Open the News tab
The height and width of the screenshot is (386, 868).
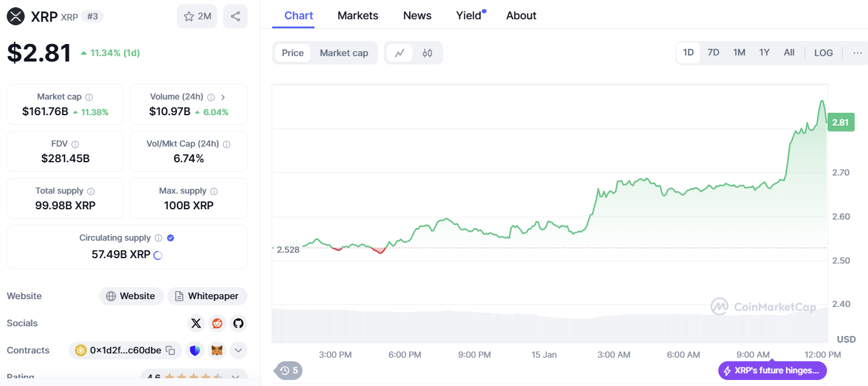click(x=417, y=16)
